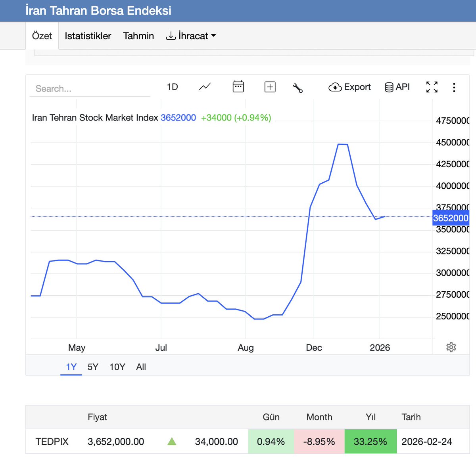476x457 pixels.
Task: Click the 3,652,000.00 price cell
Action: 116,442
